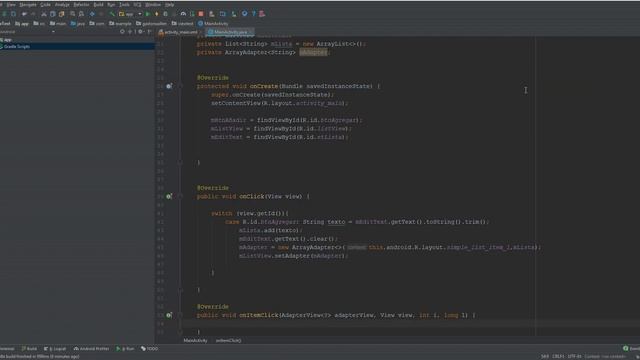Collapse the onCreate method fold marker
The height and width of the screenshot is (360, 640).
pyautogui.click(x=180, y=86)
